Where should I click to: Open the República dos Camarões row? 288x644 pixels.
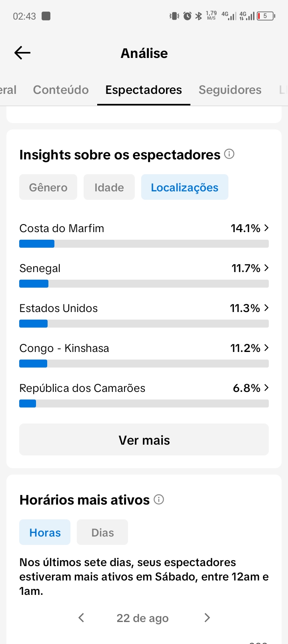click(x=144, y=394)
